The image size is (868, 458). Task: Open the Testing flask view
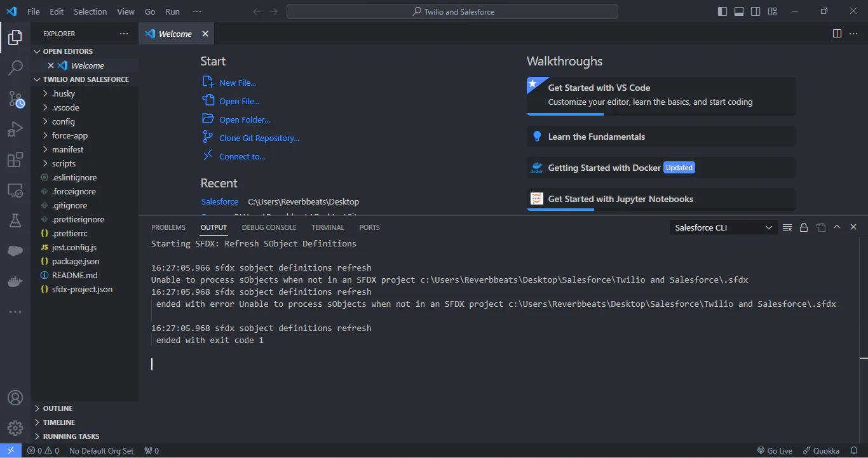coord(15,220)
